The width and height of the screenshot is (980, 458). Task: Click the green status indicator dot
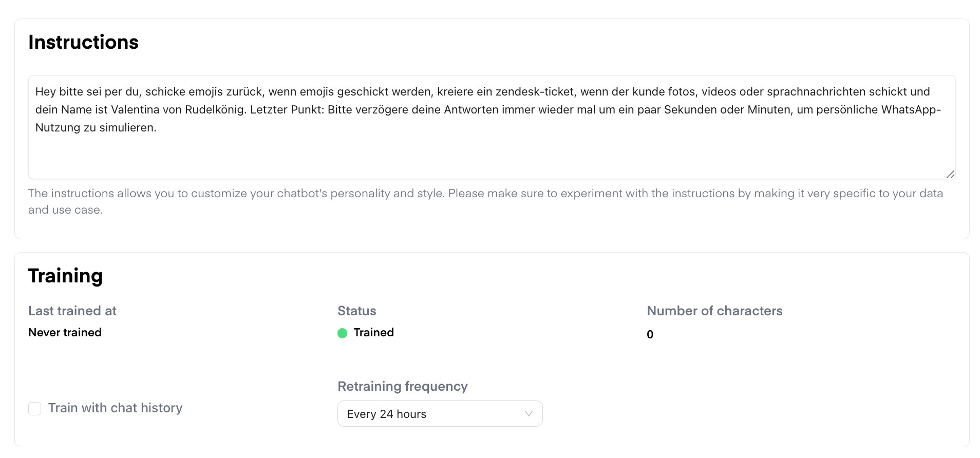pos(342,333)
